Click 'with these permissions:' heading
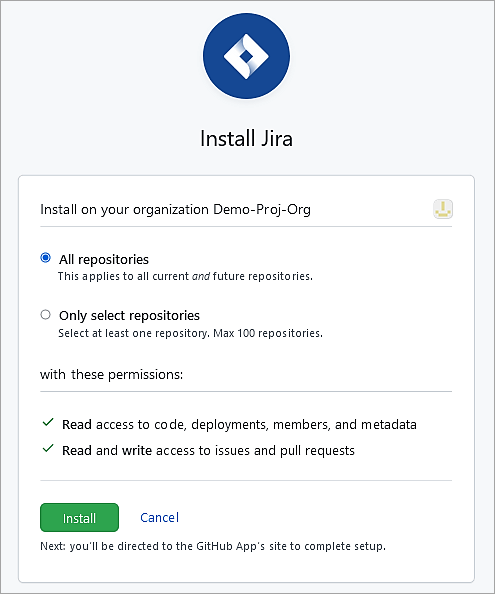The height and width of the screenshot is (594, 495). [111, 375]
